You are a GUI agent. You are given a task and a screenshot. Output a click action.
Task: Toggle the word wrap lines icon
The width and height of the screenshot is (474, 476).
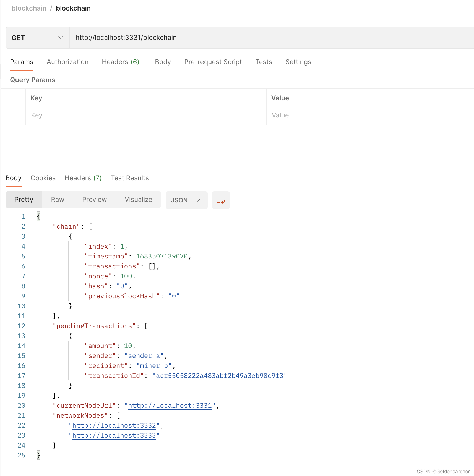221,200
